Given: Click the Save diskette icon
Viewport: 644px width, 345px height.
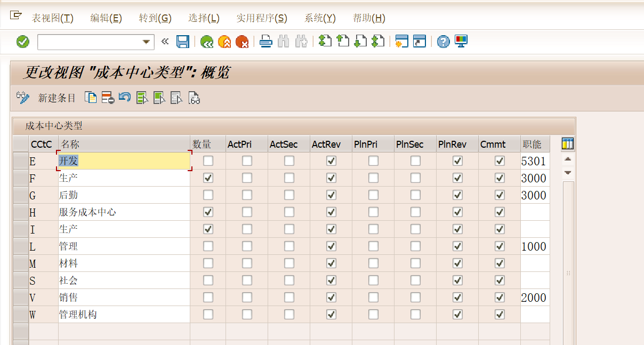Looking at the screenshot, I should coord(183,42).
